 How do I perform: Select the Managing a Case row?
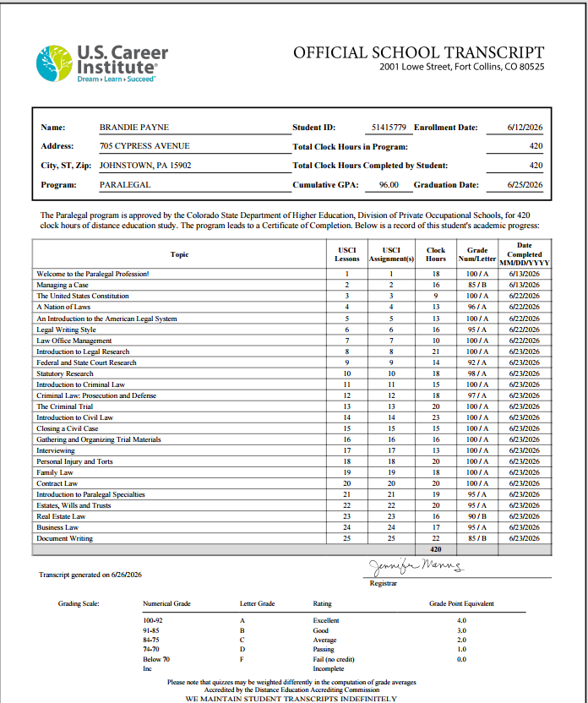[291, 285]
